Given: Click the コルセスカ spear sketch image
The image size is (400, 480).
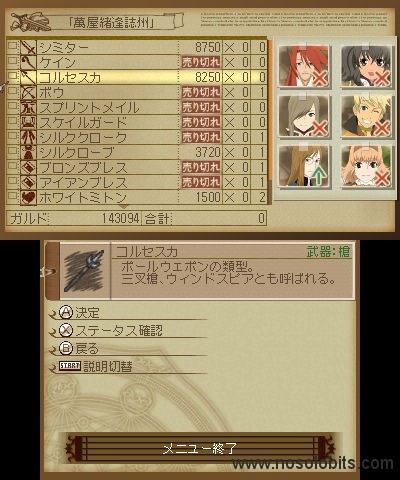Looking at the screenshot, I should click(85, 271).
